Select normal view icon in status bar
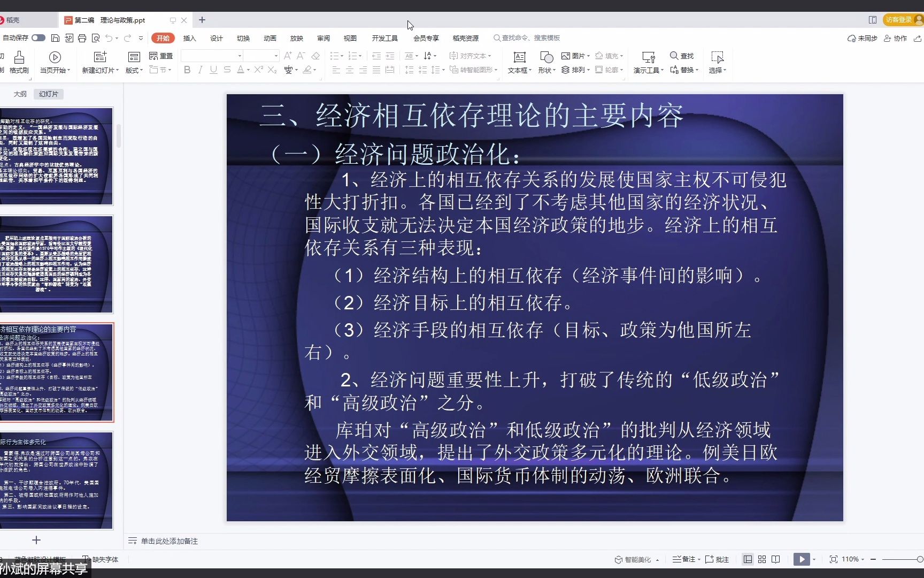This screenshot has width=924, height=578. (748, 559)
